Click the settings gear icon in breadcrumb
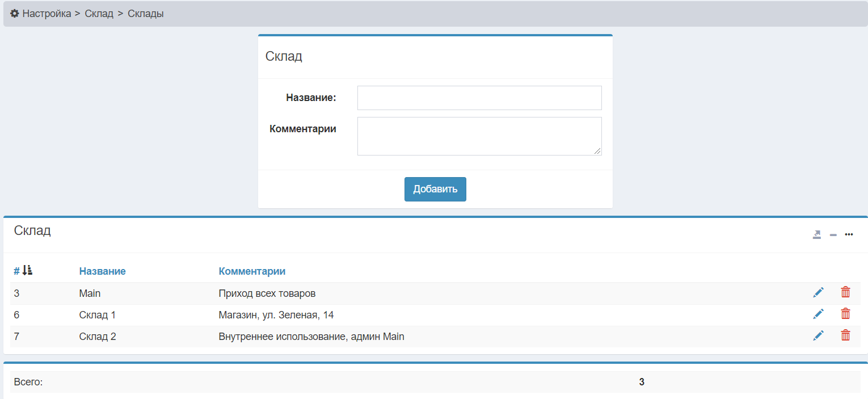The image size is (868, 399). (14, 14)
